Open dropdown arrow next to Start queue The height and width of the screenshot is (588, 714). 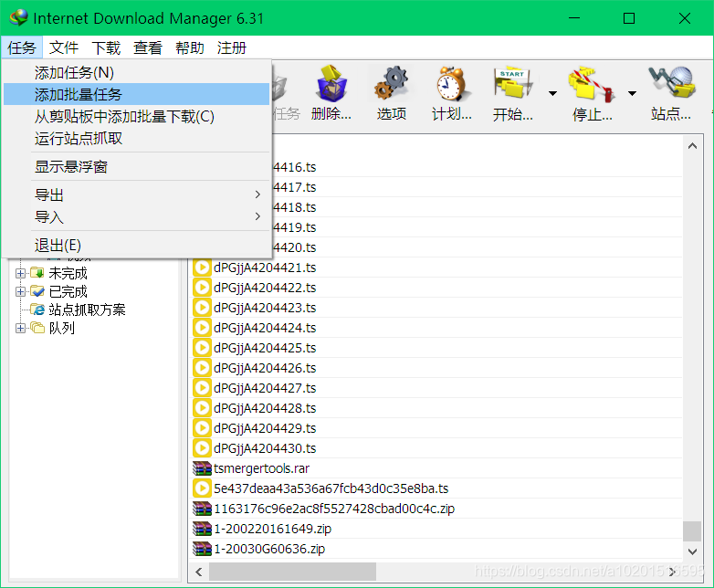point(552,93)
